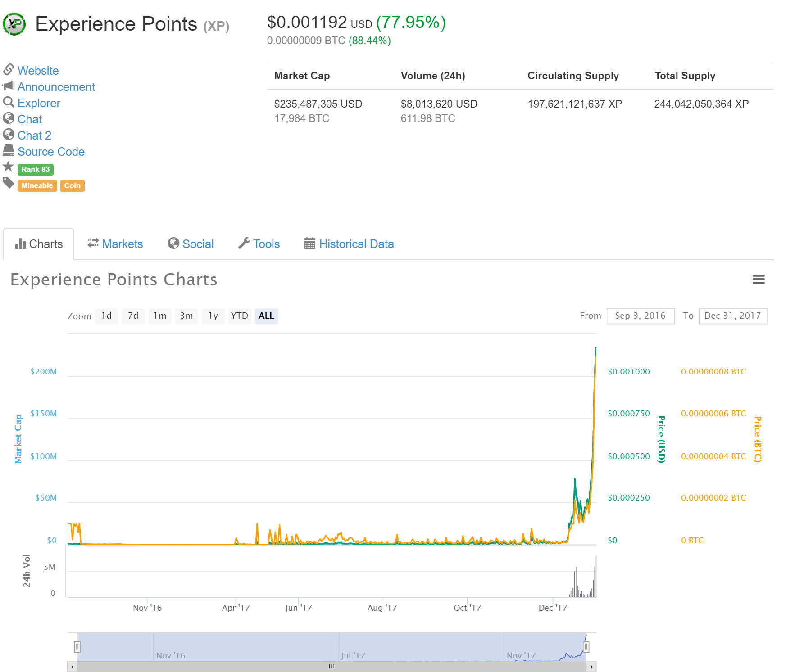
Task: Click the left navigator range handle
Action: pos(77,647)
